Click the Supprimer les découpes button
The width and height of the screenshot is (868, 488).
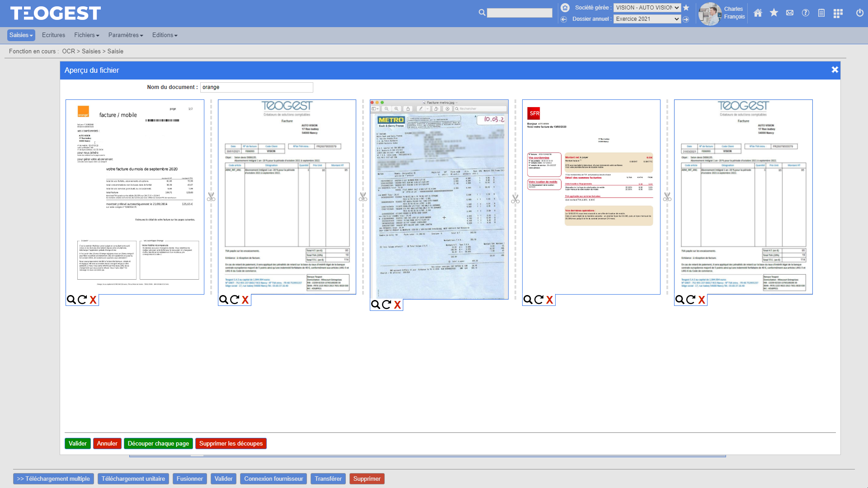click(x=231, y=443)
